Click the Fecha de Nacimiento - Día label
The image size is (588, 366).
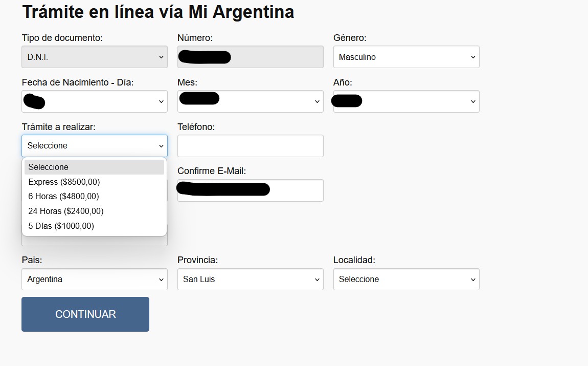[78, 82]
